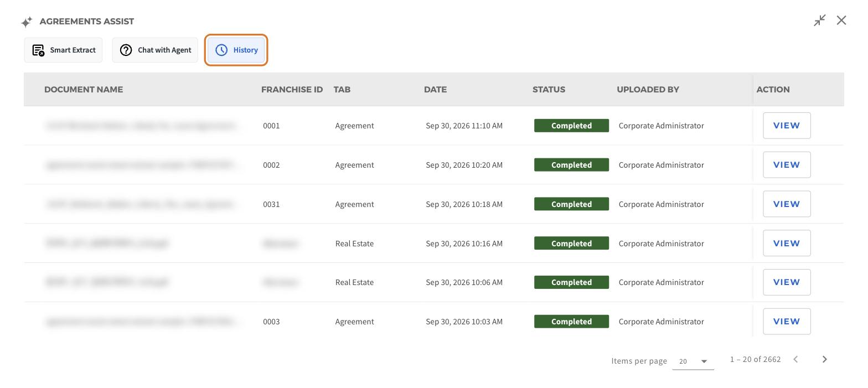View document for franchise ID 0002

tap(787, 165)
